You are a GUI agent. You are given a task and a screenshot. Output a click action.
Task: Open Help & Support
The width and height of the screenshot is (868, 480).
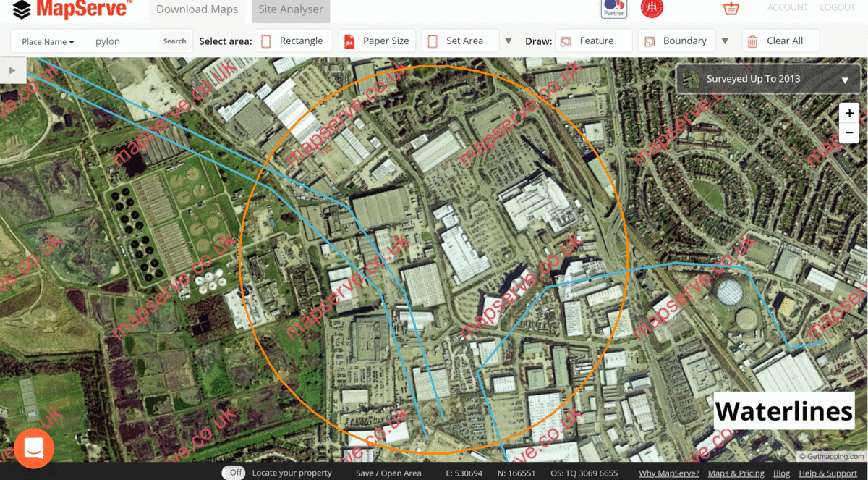pos(827,472)
